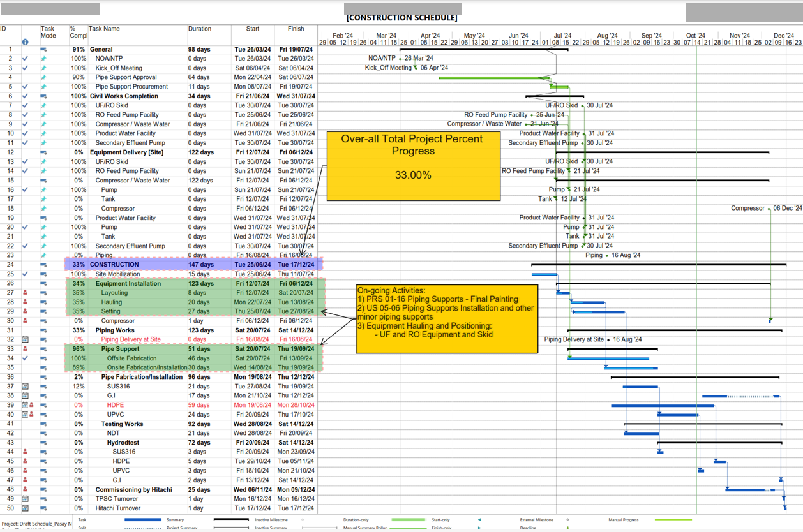Click the calendar indicator icon in TPSC Turnover row
This screenshot has height=532, width=803.
click(x=25, y=499)
